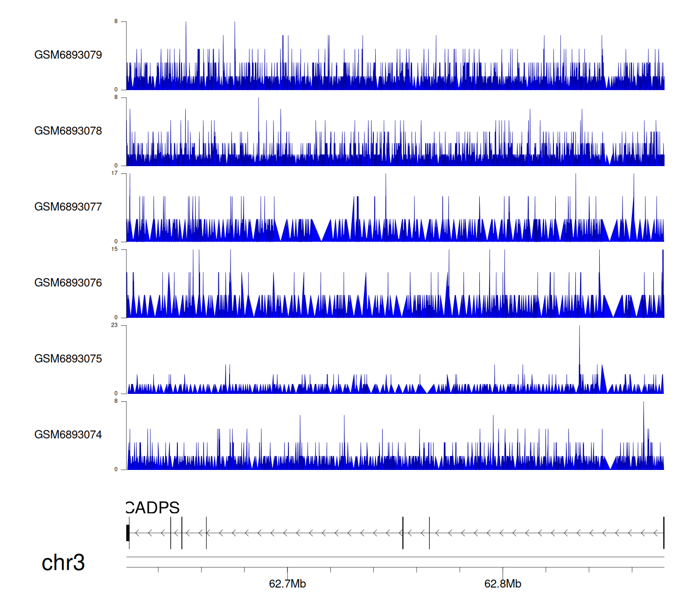Viewport: 700px width, 616px height.
Task: Click the rightmost exon line of CADPS gene
Action: click(x=664, y=533)
